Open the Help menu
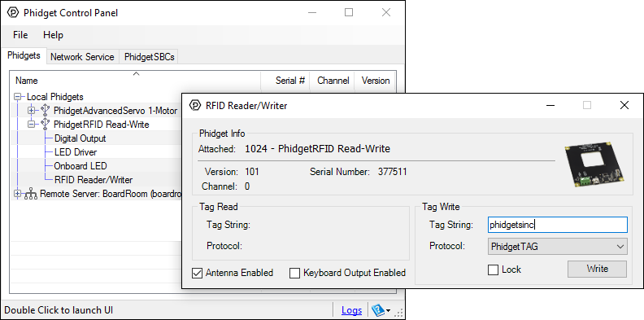The height and width of the screenshot is (320, 644). (53, 35)
